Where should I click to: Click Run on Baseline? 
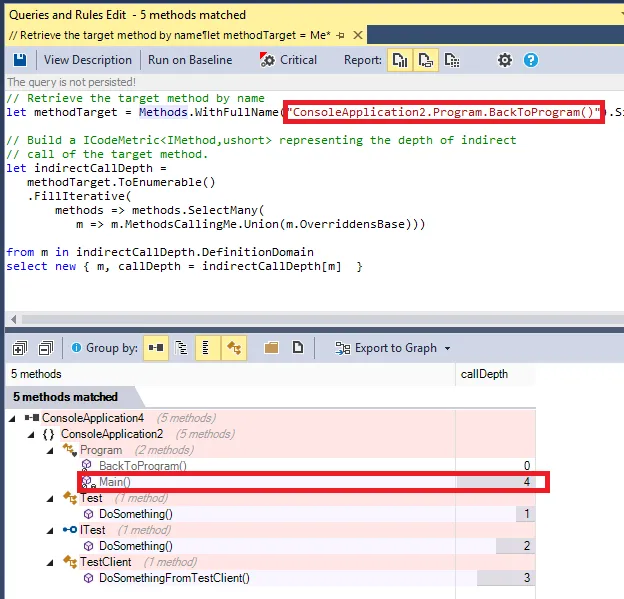(190, 60)
